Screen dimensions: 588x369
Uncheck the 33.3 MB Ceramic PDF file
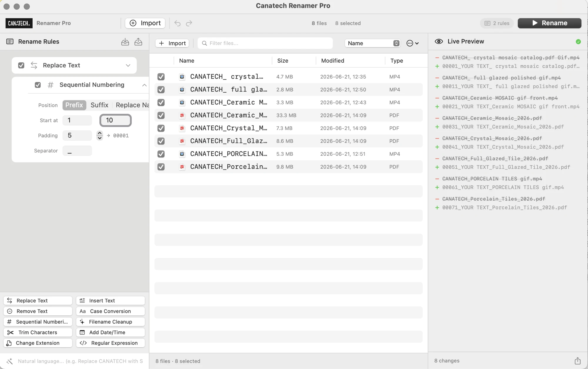coord(161,115)
